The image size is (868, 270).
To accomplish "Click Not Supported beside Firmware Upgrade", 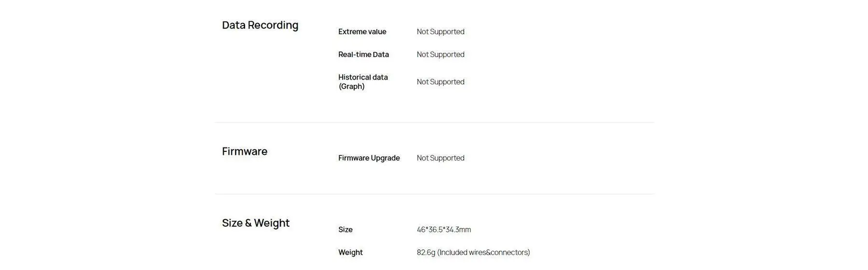I will [x=441, y=158].
